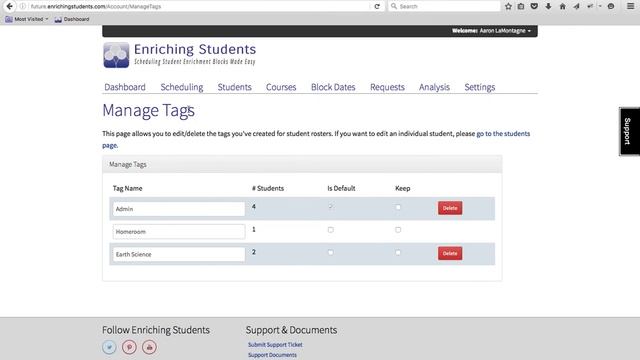Click the browser Search box
The height and width of the screenshot is (360, 640).
coord(444,6)
